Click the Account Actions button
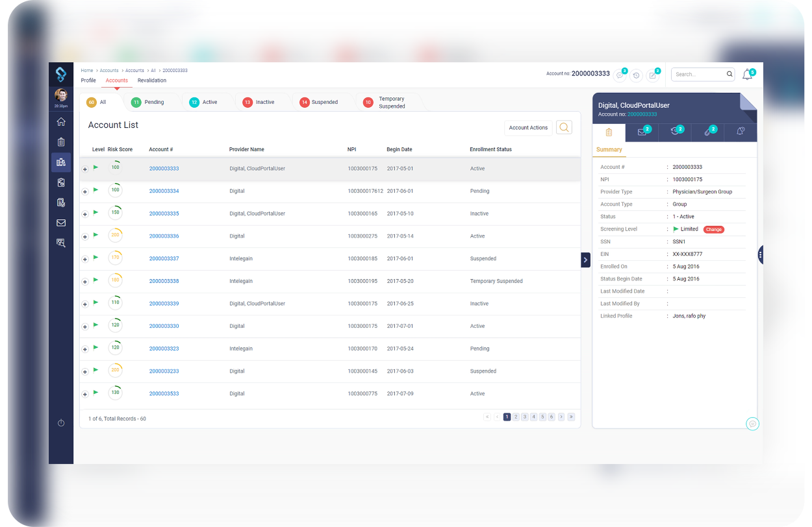This screenshot has height=527, width=812. 528,128
